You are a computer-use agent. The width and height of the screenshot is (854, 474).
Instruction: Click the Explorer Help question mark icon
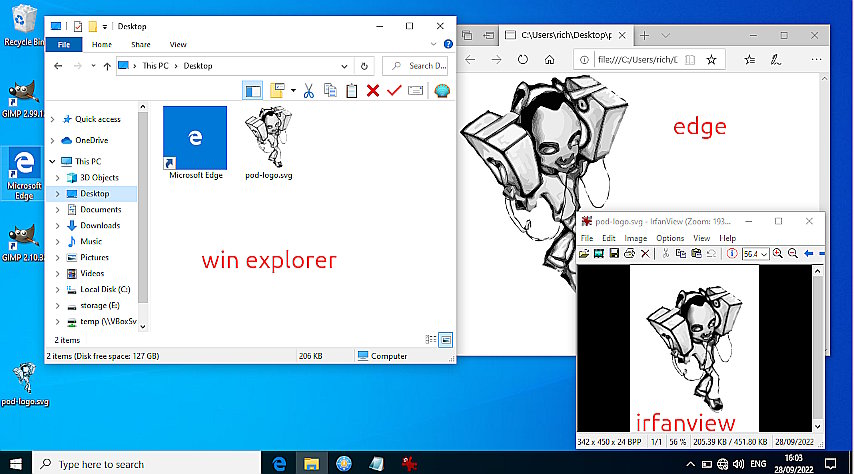[448, 44]
